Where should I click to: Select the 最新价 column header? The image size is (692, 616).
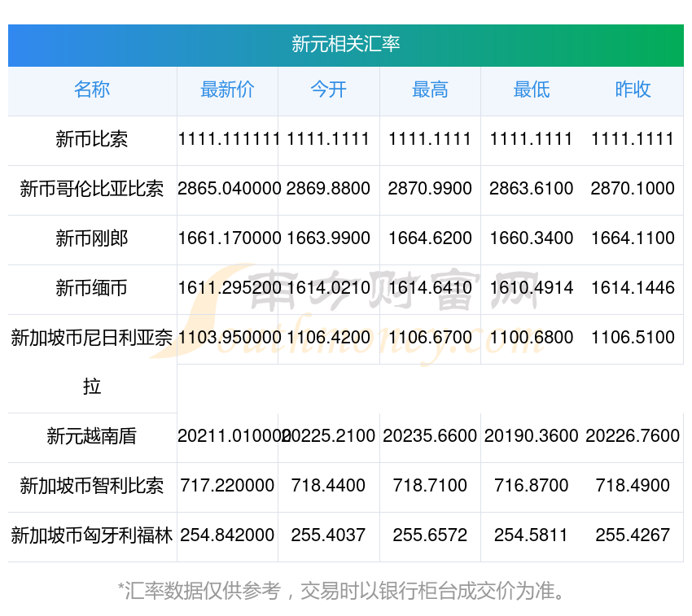coord(227,90)
